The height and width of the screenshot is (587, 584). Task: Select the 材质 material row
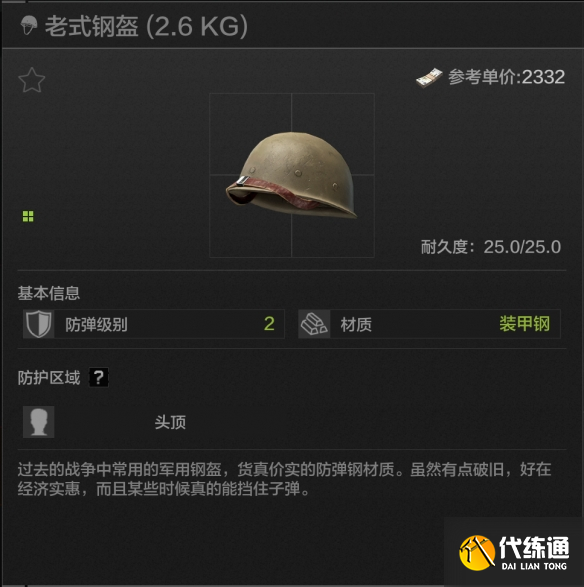(x=429, y=324)
